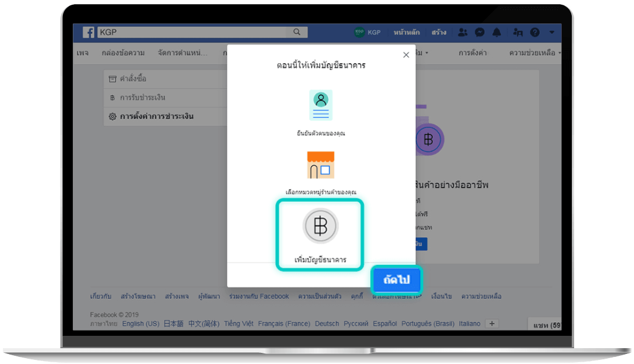
Task: Click the help question mark icon
Action: (x=535, y=32)
